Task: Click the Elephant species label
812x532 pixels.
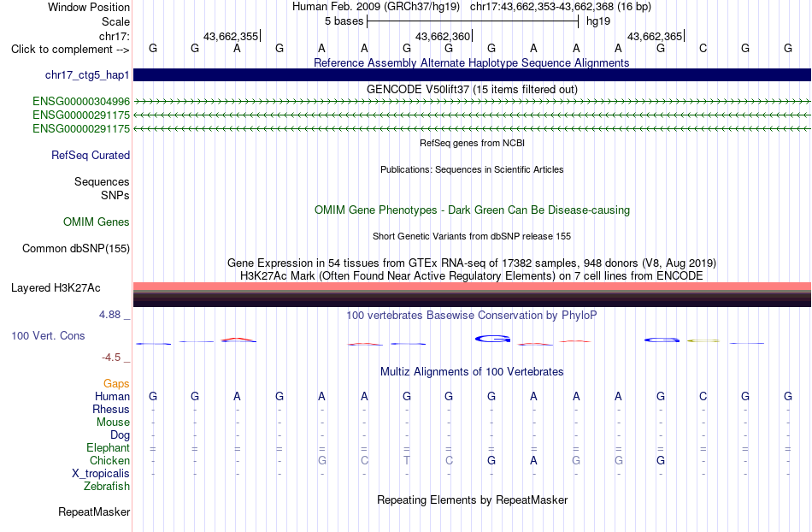Action: [108, 448]
